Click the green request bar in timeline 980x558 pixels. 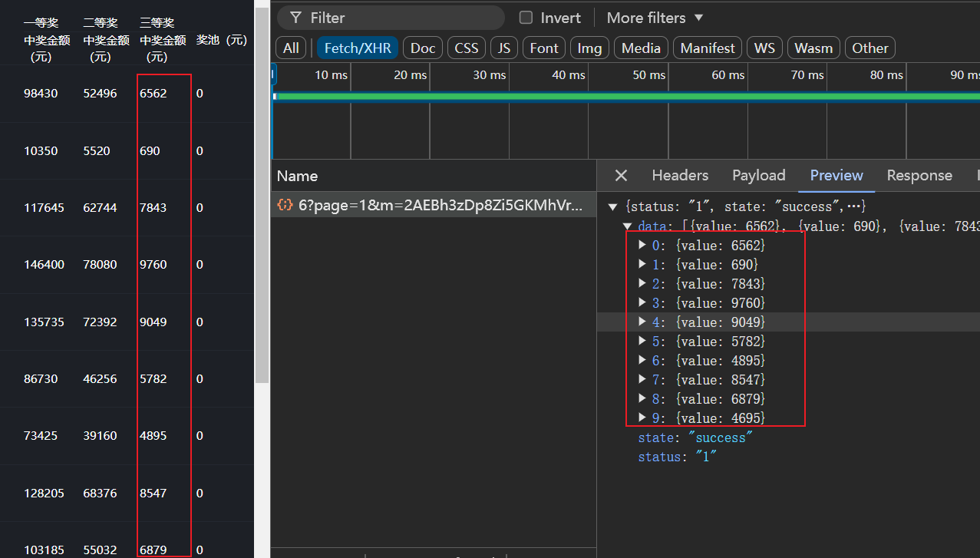point(627,96)
